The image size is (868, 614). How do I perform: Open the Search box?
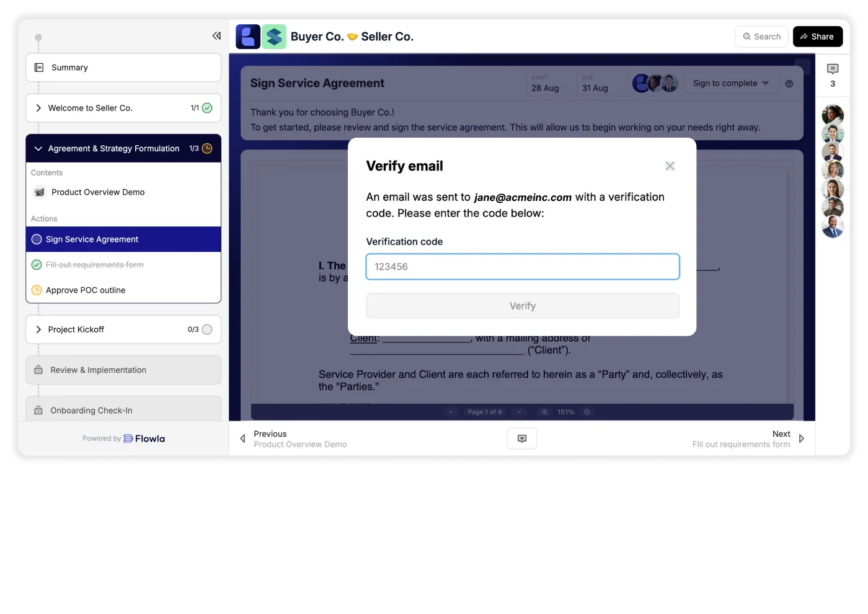pos(761,37)
